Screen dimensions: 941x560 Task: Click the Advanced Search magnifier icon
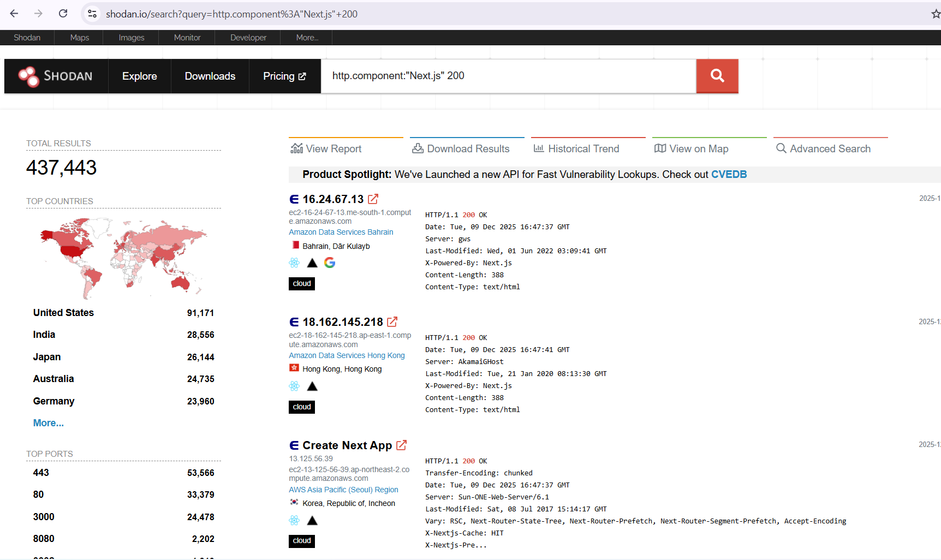[781, 148]
